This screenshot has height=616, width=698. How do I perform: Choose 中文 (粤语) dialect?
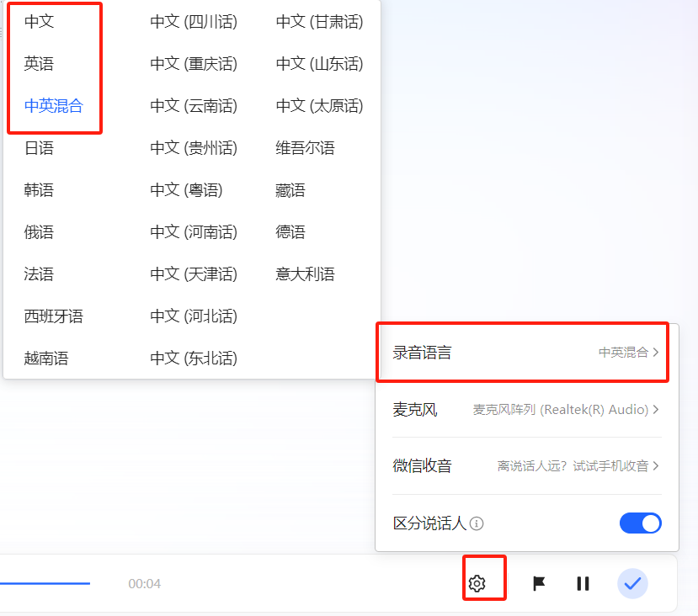pos(194,189)
